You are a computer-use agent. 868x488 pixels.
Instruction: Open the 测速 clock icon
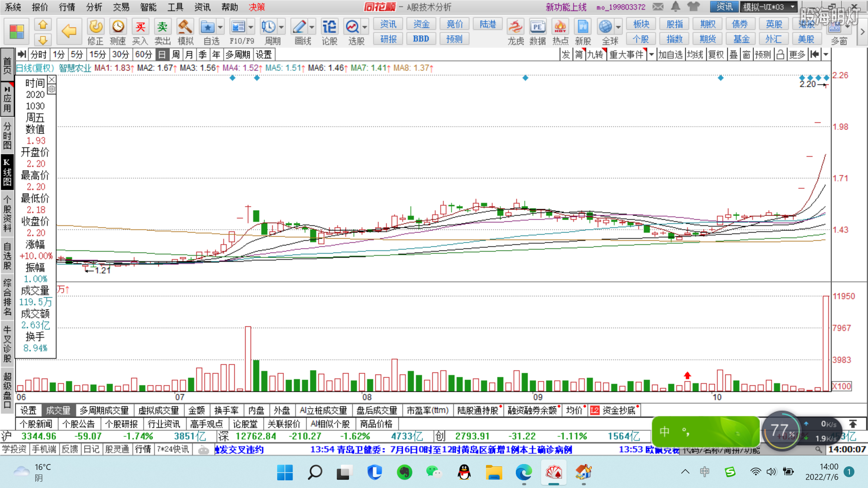(x=118, y=32)
